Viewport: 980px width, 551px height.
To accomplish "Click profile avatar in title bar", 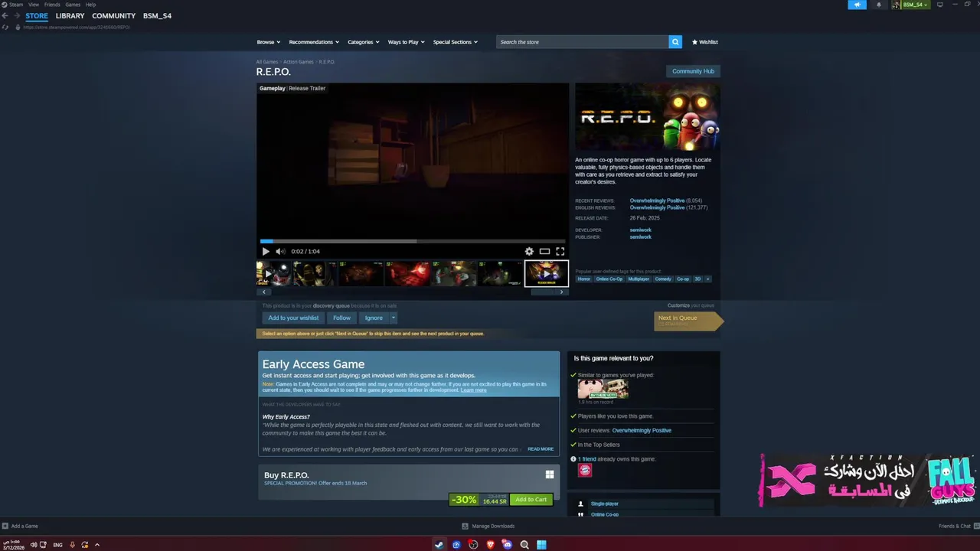I will tap(896, 5).
